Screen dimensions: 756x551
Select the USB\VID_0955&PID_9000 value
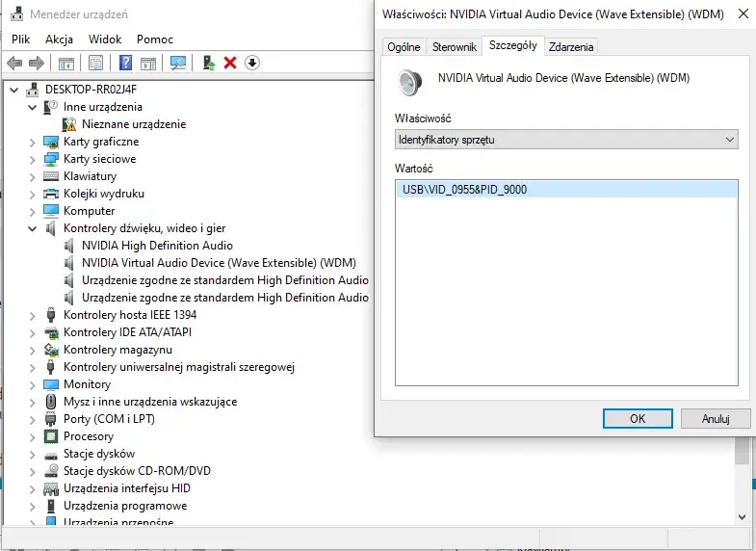(465, 190)
